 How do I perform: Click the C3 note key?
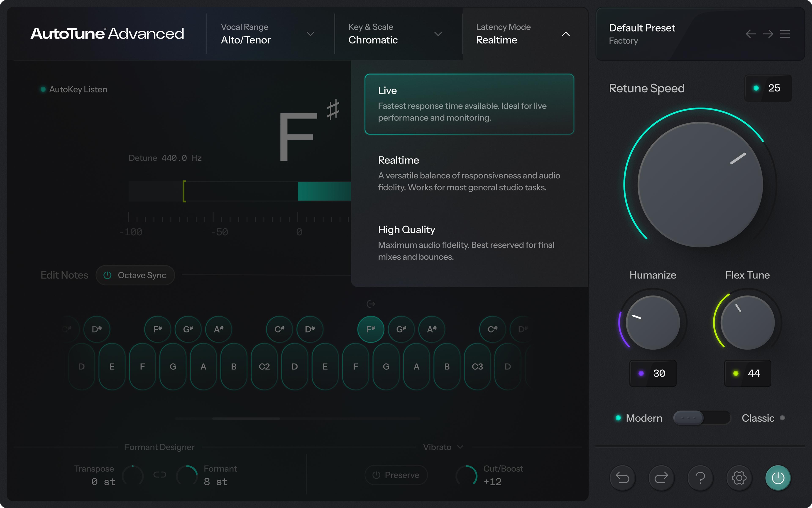click(477, 367)
